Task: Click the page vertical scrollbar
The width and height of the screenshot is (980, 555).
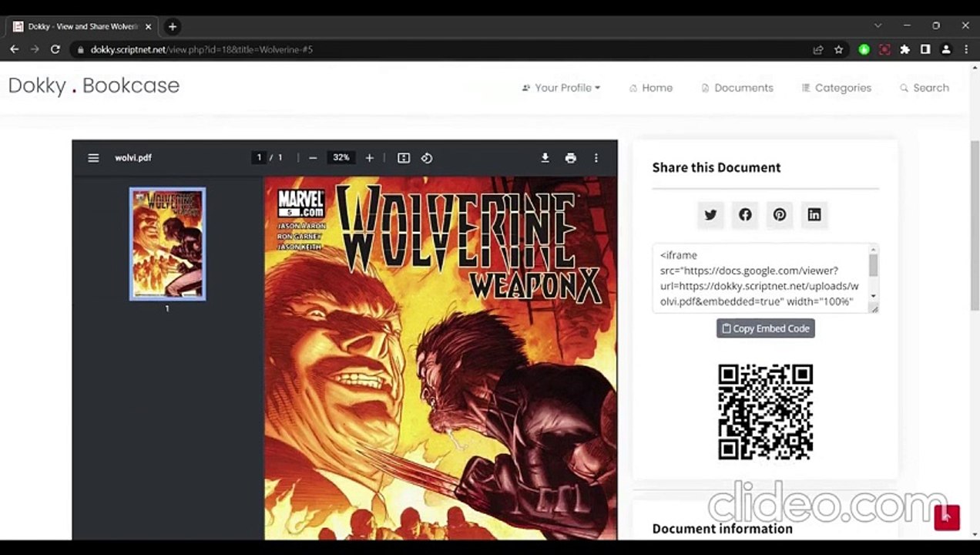Action: [975, 225]
